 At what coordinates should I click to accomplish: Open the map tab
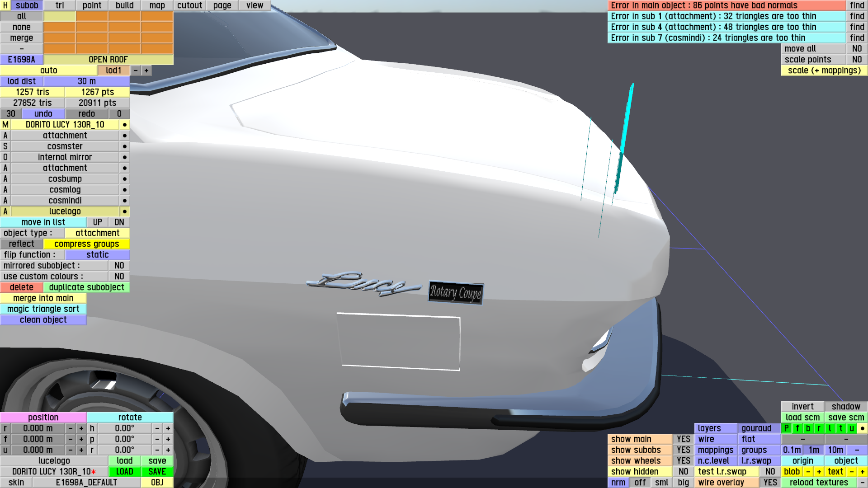tap(157, 5)
